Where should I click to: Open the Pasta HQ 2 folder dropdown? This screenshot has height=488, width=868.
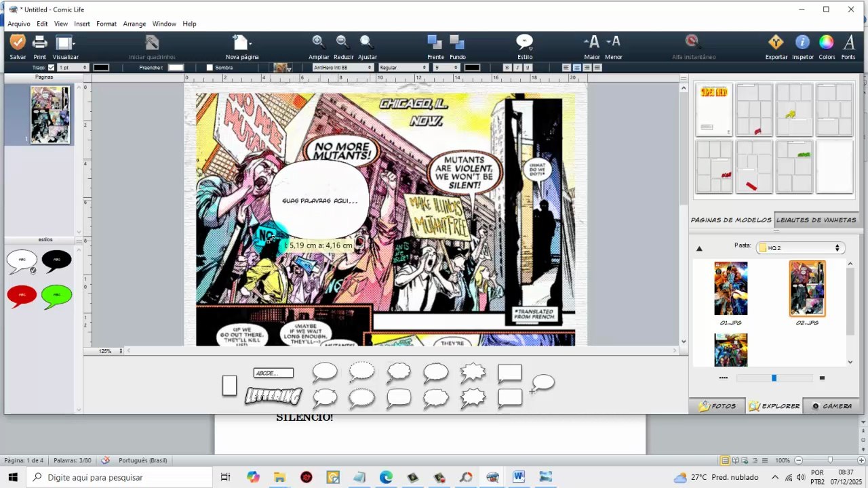tap(800, 248)
